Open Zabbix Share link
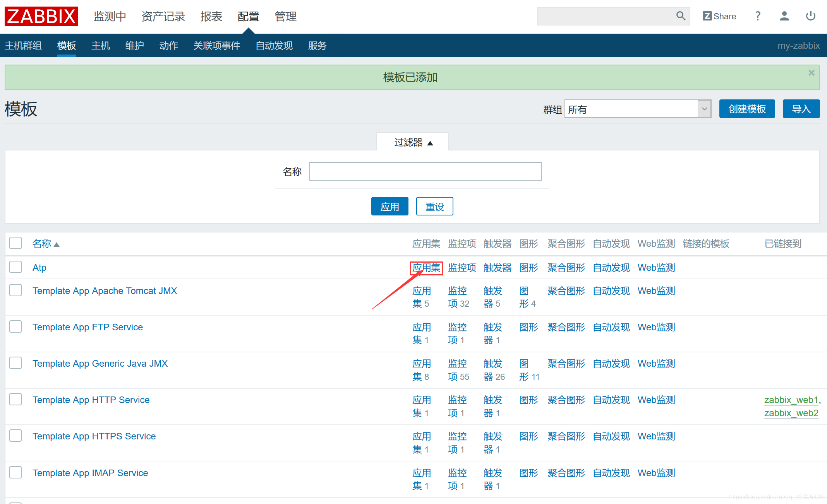This screenshot has height=504, width=827. pyautogui.click(x=719, y=16)
